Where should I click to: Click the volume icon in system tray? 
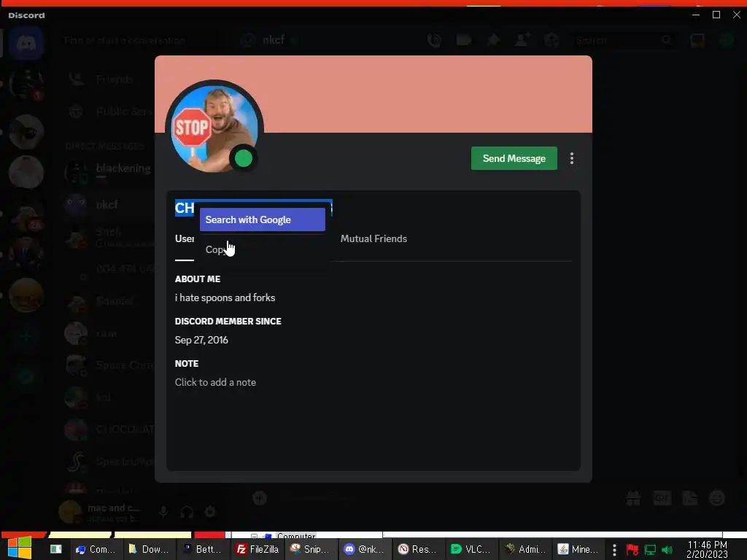pos(667,550)
